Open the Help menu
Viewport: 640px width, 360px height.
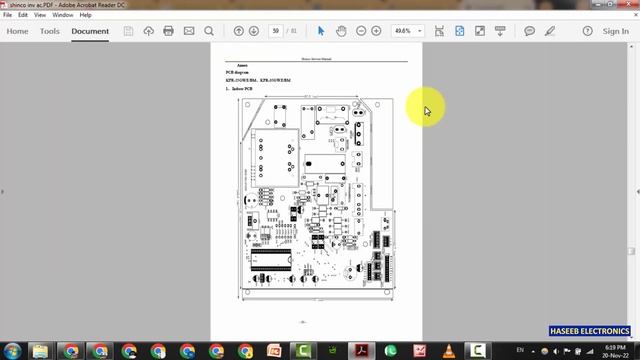(85, 15)
